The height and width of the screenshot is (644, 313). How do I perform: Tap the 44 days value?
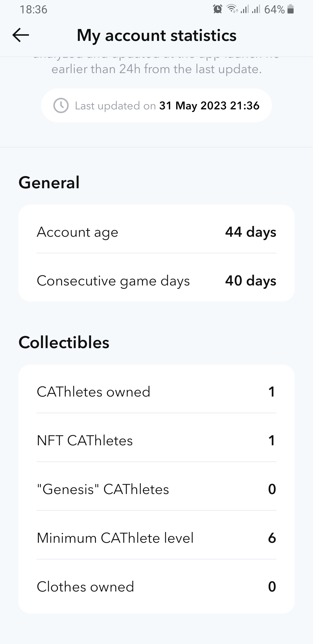click(x=251, y=232)
